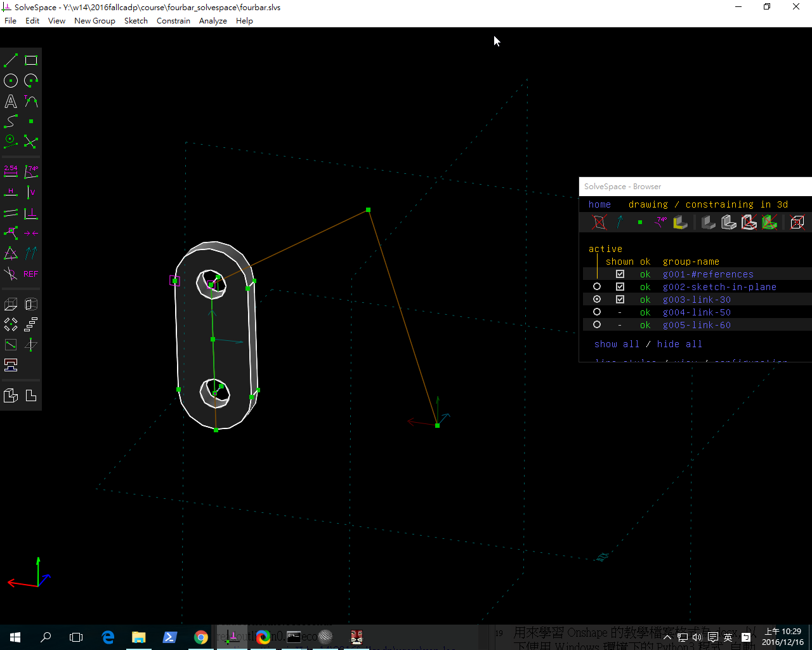Select the line segment sketch tool
The width and height of the screenshot is (812, 650).
coord(11,60)
